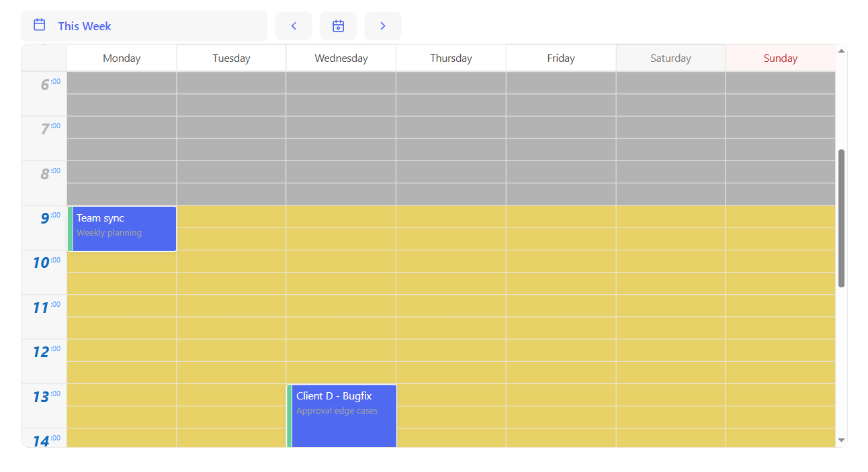Select the Saturday column header
The image size is (868, 472).
coord(670,58)
